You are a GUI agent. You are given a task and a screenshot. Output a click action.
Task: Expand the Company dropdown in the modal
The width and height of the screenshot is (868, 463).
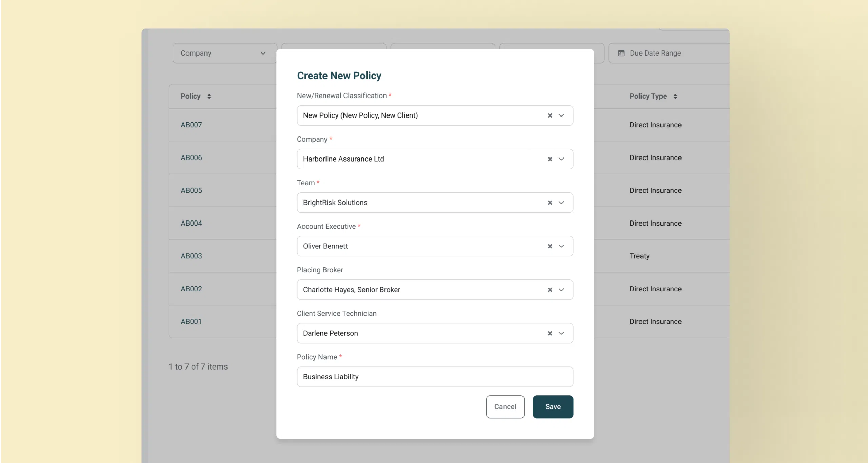(561, 159)
